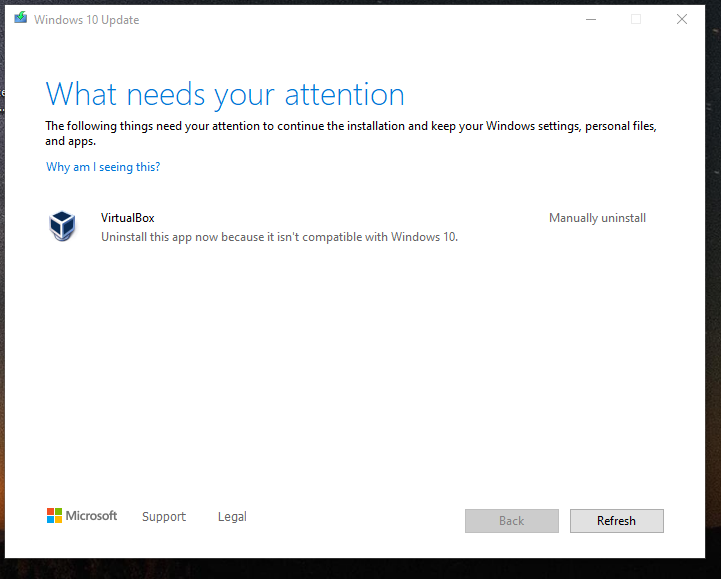Select the "Manually uninstall" text
Viewport: 721px width, 579px height.
click(597, 218)
